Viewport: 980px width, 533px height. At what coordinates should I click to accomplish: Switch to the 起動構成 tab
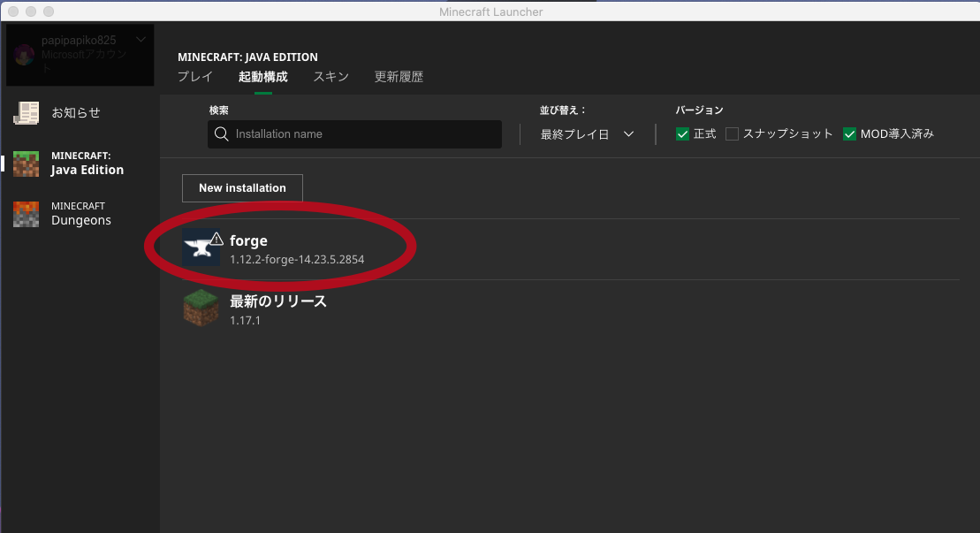coord(263,77)
